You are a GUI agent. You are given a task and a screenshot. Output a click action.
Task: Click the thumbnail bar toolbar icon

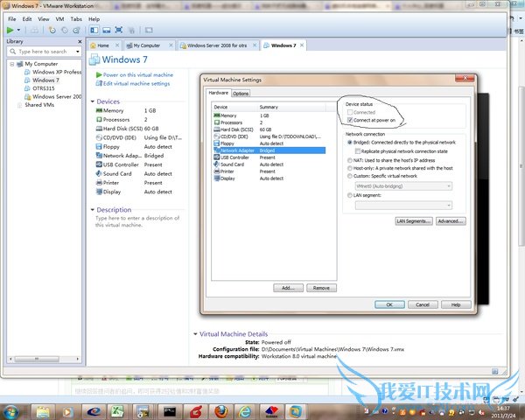(x=107, y=30)
